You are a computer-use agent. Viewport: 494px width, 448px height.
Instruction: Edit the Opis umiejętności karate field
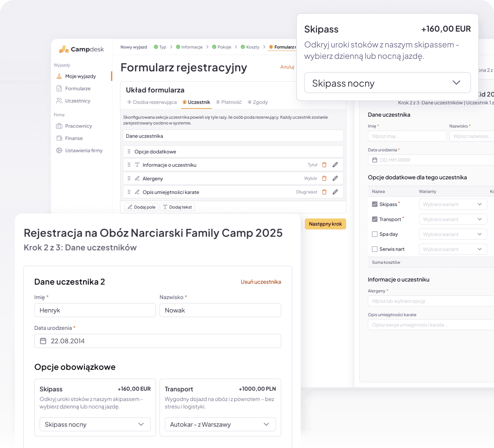(x=335, y=192)
